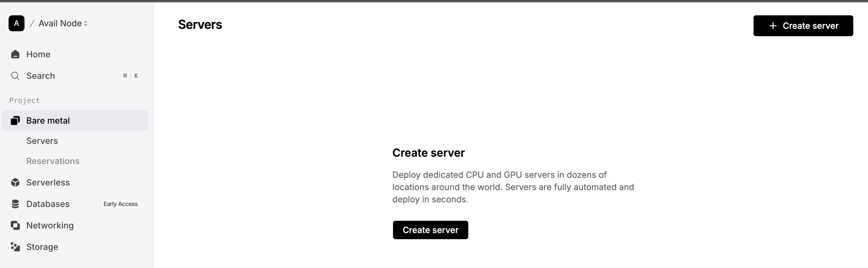Click the plus icon in the header button
Viewport: 868px width, 268px height.
[x=773, y=26]
